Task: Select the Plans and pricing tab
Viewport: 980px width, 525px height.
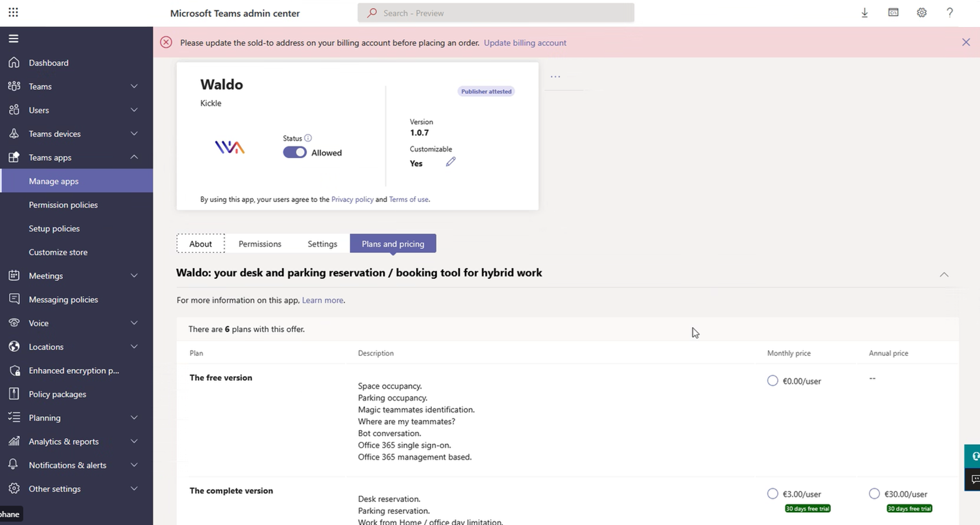Action: [393, 244]
